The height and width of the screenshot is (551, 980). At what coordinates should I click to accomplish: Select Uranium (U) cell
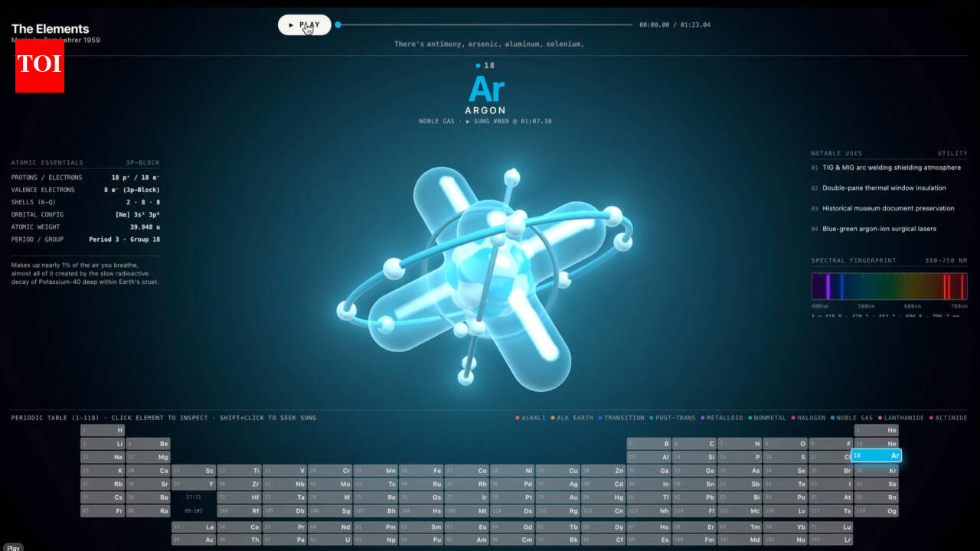click(x=330, y=540)
